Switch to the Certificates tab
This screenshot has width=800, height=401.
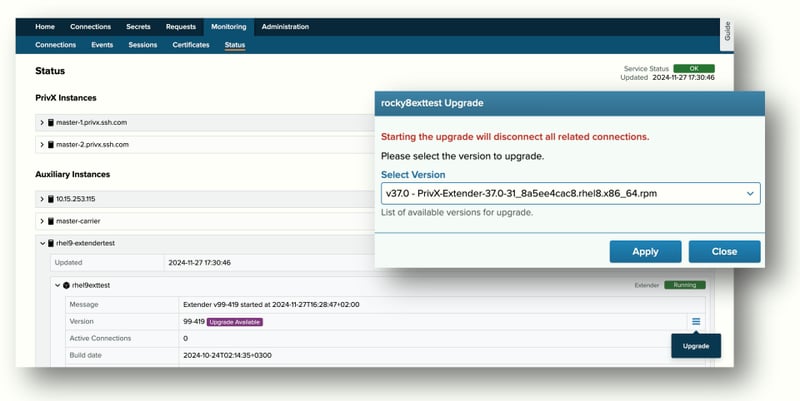pyautogui.click(x=190, y=45)
